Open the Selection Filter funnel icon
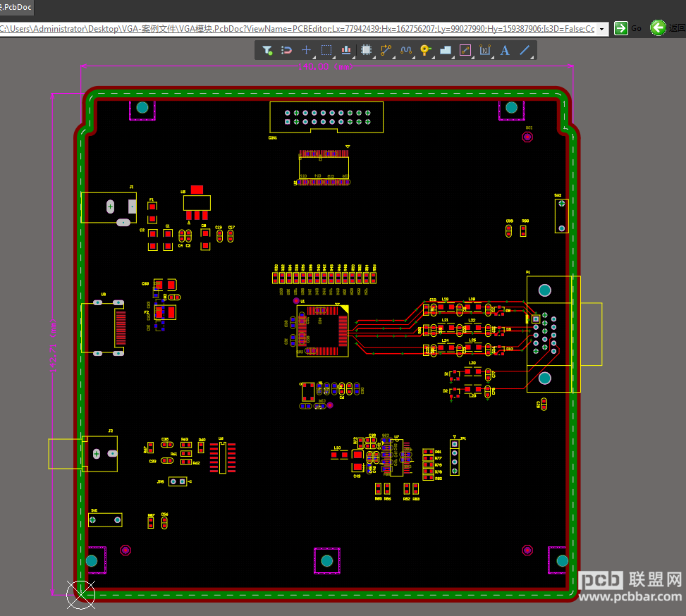Screen dimensions: 686x616 (267, 50)
